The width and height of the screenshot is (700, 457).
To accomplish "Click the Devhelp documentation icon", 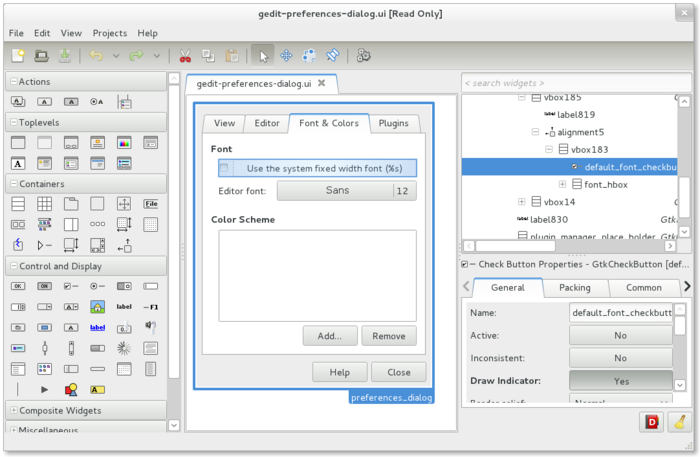I will 652,423.
